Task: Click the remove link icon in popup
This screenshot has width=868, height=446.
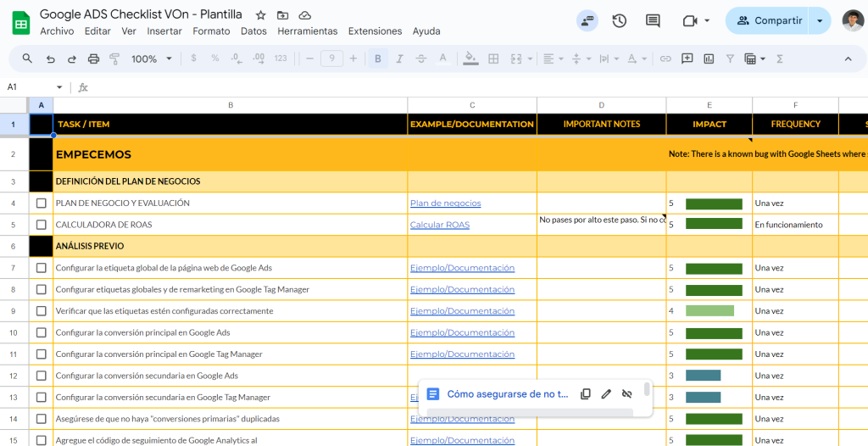Action: [x=627, y=394]
